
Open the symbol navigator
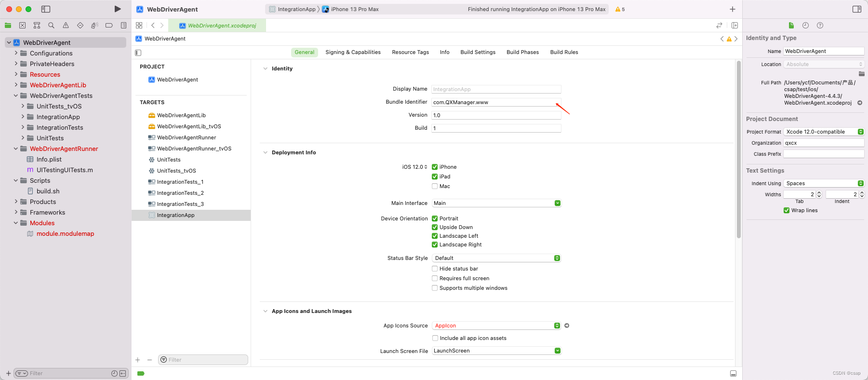pos(37,25)
